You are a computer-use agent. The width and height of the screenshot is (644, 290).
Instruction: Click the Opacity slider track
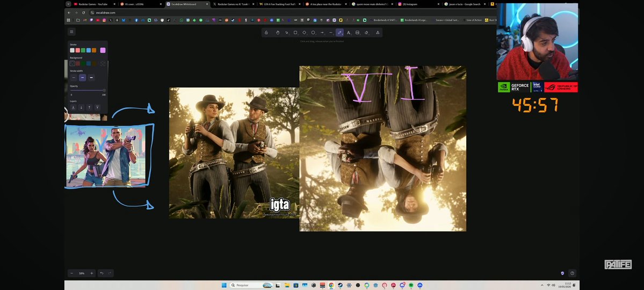coord(88,90)
